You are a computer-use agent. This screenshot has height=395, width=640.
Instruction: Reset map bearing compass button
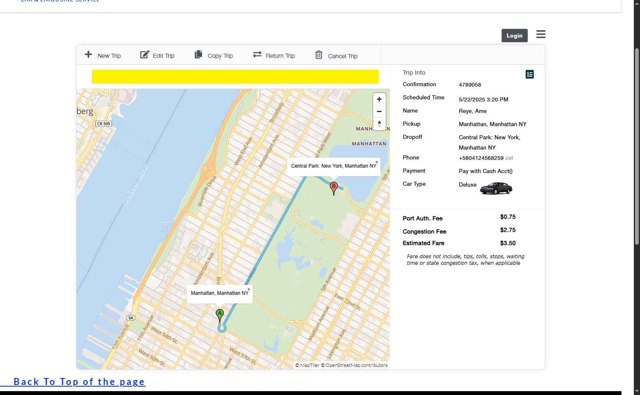[379, 123]
